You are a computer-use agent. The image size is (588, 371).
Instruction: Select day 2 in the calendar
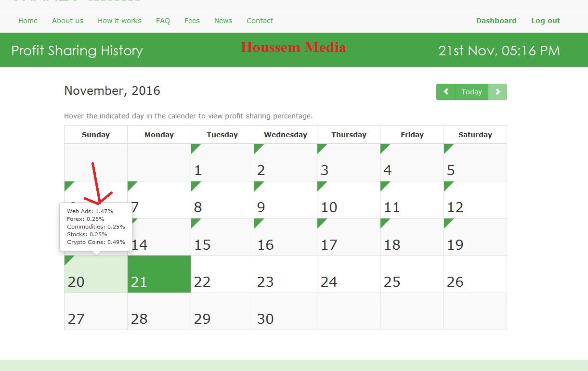coord(286,163)
